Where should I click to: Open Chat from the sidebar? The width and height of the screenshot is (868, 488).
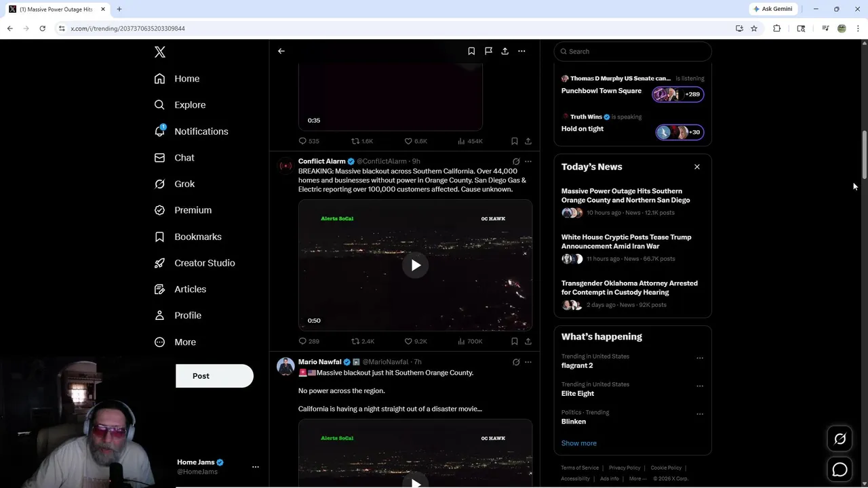click(174, 158)
